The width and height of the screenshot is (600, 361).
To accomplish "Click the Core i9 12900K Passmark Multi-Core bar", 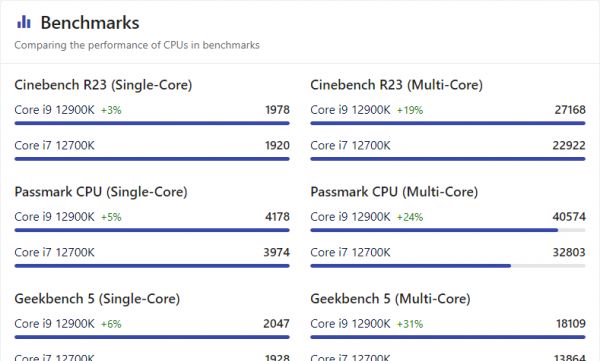I will [x=448, y=230].
